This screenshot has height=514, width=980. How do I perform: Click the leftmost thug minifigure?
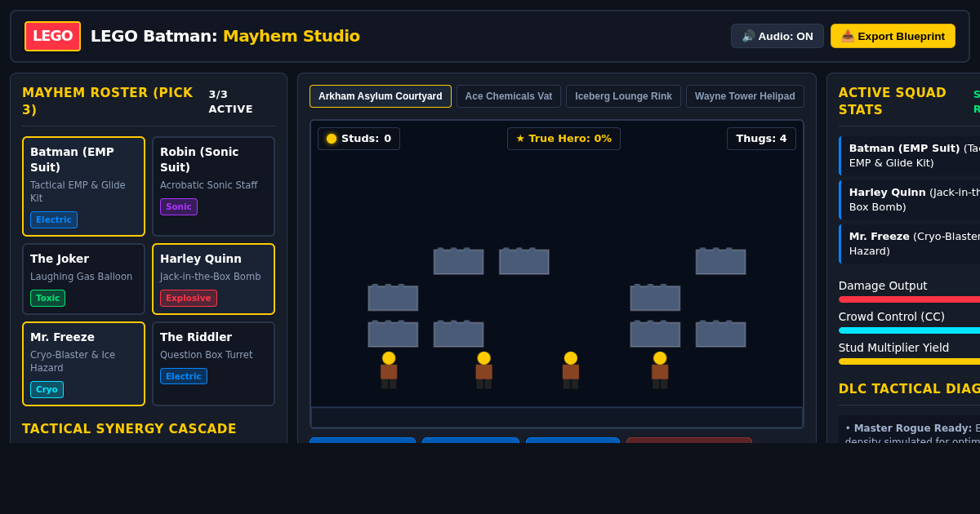(389, 370)
